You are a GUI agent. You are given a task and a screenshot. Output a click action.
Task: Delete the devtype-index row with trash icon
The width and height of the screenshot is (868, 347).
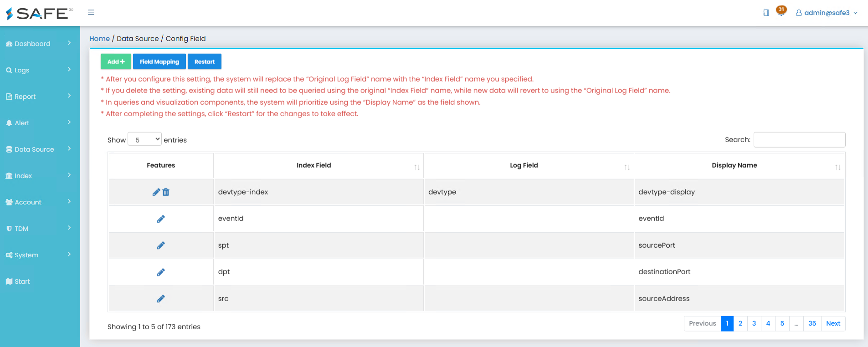point(166,192)
